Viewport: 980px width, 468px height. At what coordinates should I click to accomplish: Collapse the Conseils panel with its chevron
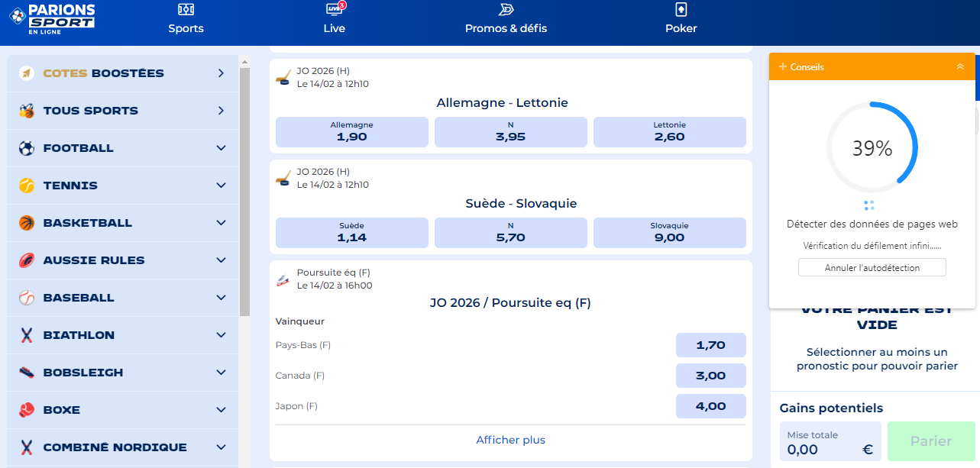tap(960, 66)
